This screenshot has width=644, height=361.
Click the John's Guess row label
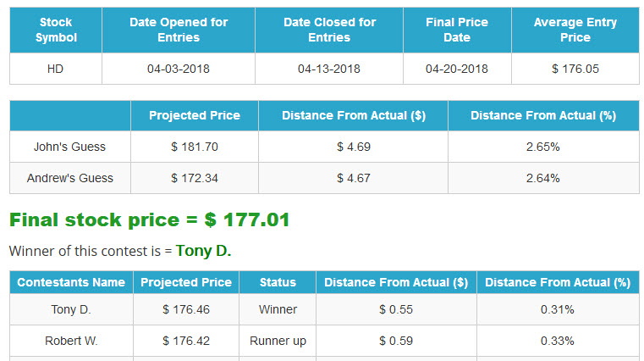coord(70,147)
